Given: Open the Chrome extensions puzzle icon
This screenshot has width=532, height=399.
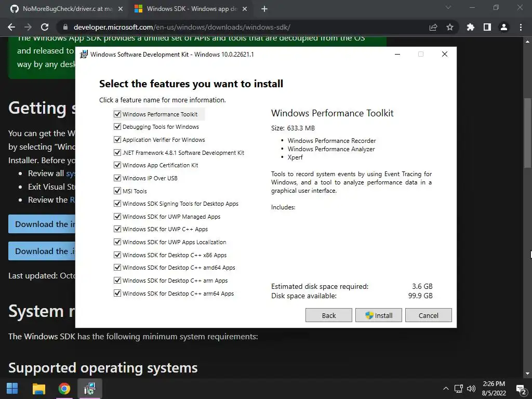Looking at the screenshot, I should click(471, 27).
